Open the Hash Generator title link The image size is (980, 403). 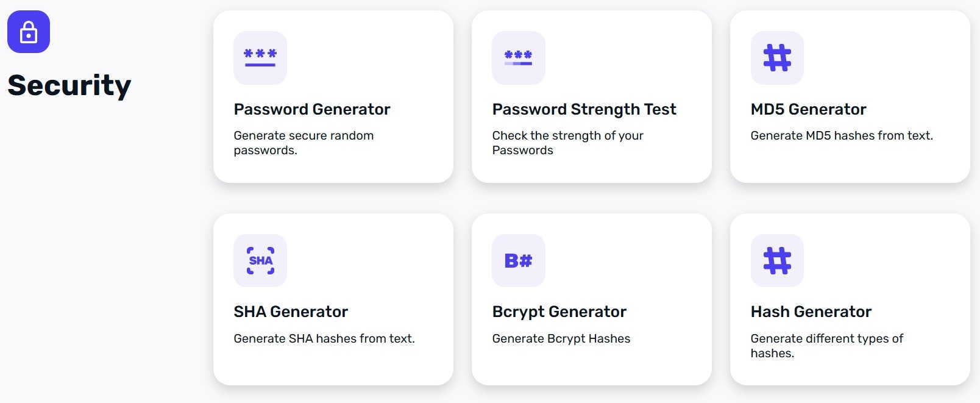[x=811, y=312]
